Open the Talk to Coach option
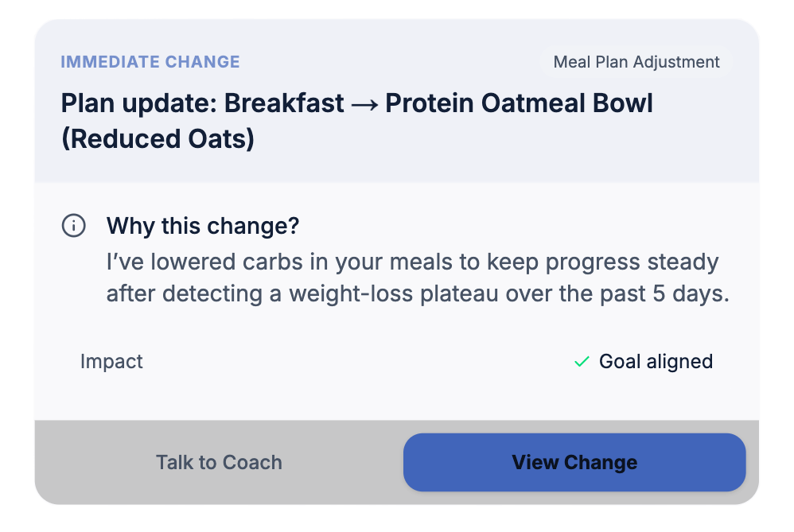 pyautogui.click(x=219, y=463)
